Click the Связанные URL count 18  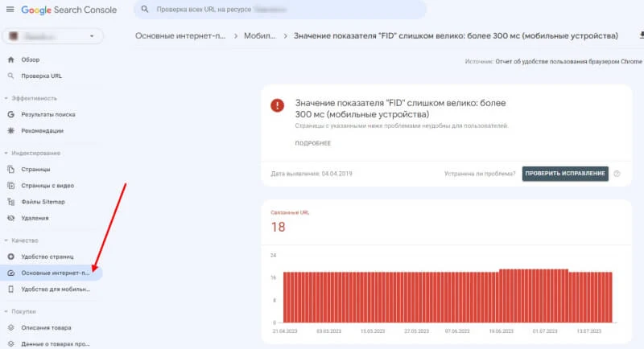278,228
